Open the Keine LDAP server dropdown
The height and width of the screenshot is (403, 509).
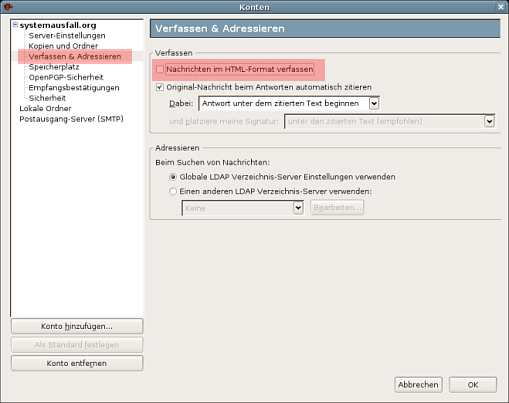coord(243,208)
